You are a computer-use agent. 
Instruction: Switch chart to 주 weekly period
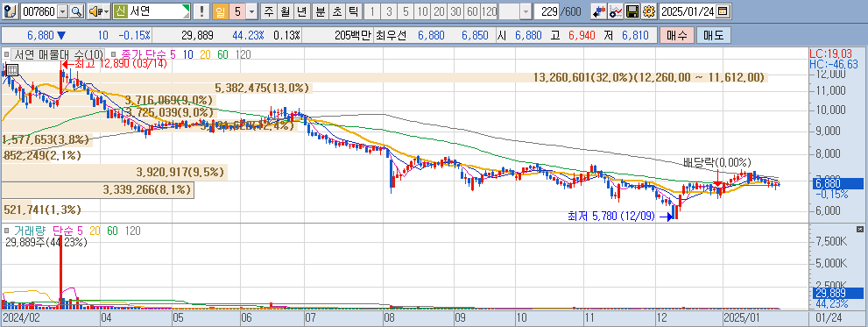pos(269,11)
